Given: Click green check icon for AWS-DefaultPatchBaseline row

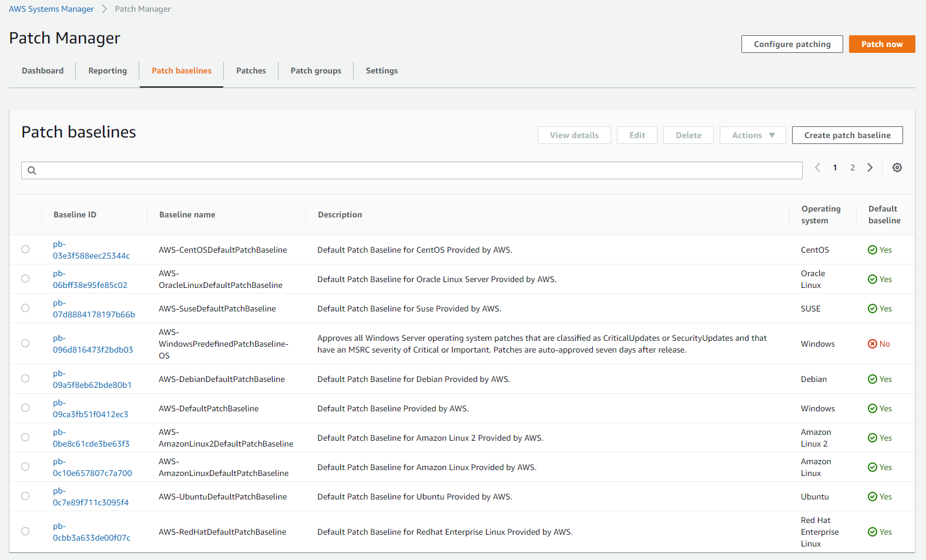Looking at the screenshot, I should point(873,408).
